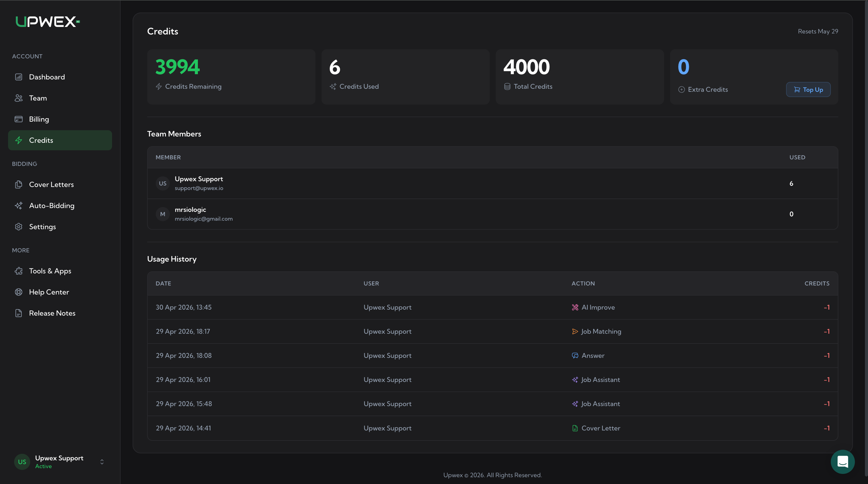Viewport: 868px width, 484px height.
Task: Click the Upwex logo
Action: coord(48,22)
